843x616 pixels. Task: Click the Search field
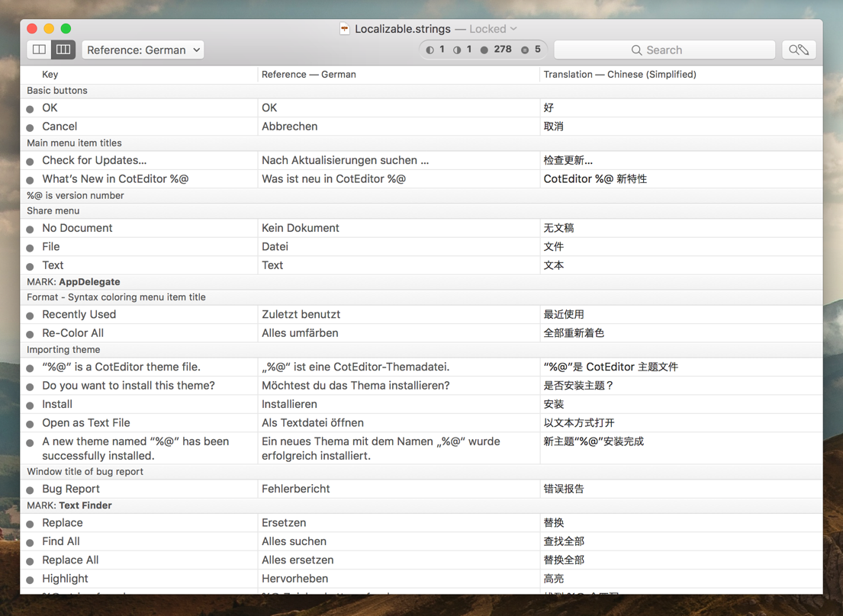(x=664, y=50)
